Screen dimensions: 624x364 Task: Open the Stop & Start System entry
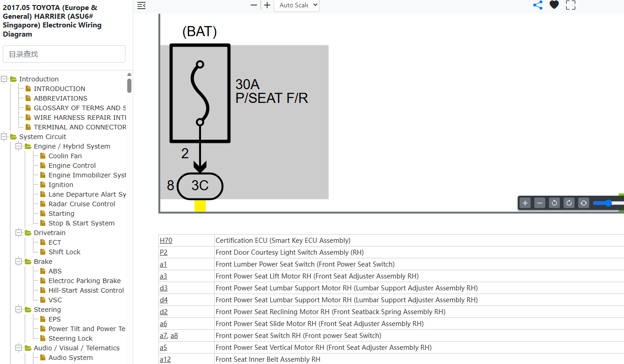point(81,223)
